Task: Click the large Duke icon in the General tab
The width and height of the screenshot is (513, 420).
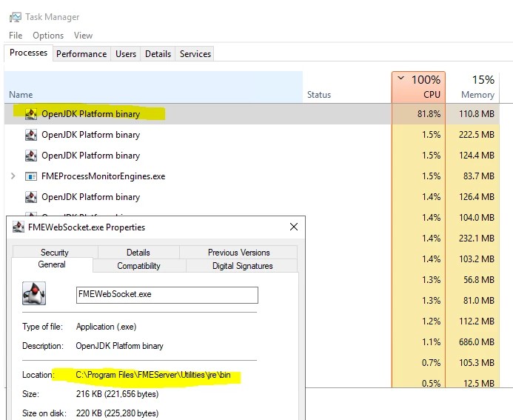Action: pos(34,293)
